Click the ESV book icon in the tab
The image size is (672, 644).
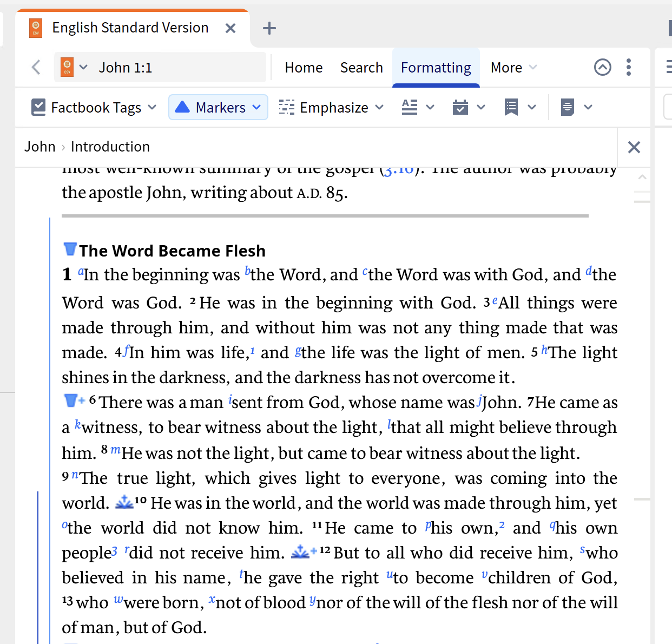[36, 28]
